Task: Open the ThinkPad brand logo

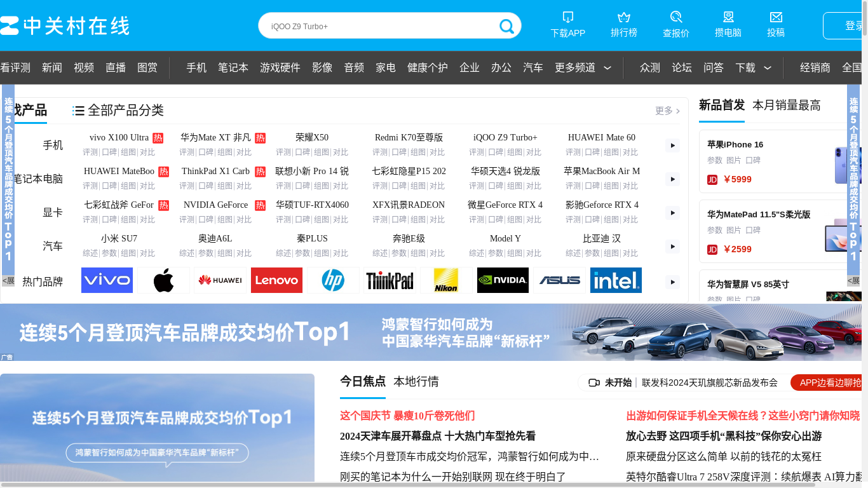Action: (x=390, y=280)
